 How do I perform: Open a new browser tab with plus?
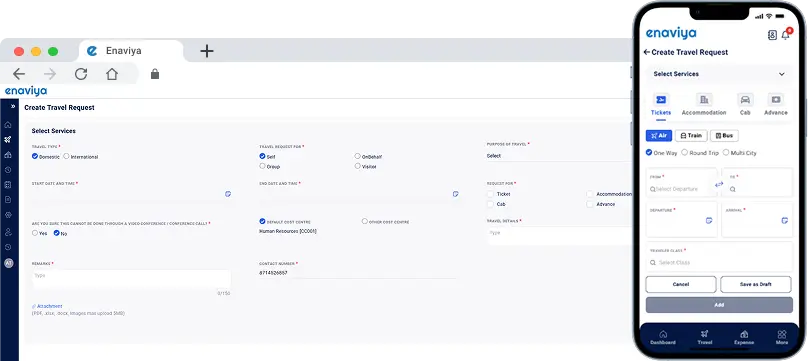tap(207, 51)
